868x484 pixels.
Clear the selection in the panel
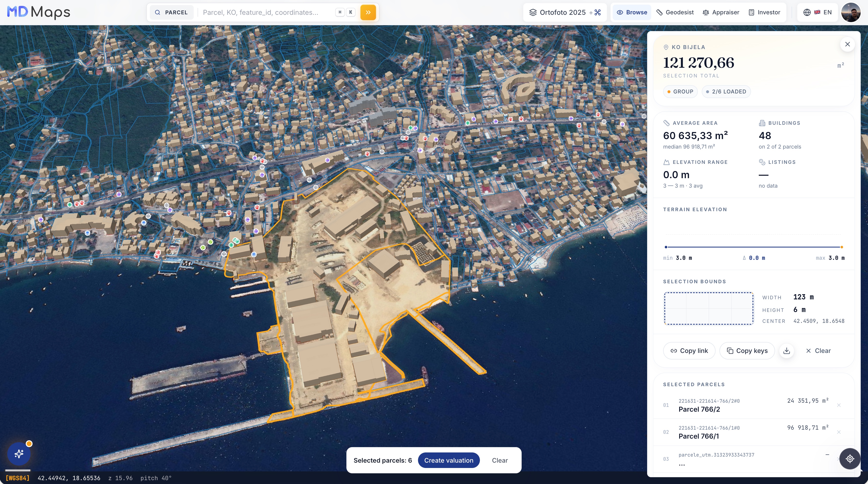pyautogui.click(x=818, y=351)
